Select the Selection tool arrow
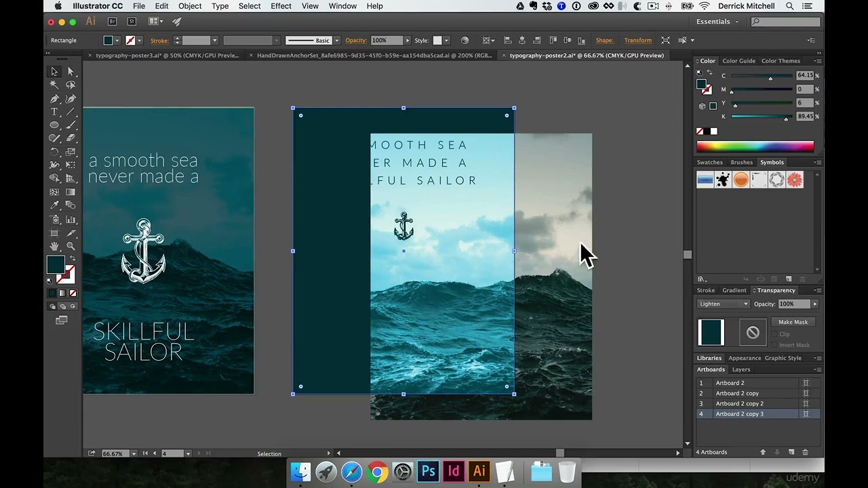Viewport: 868px width, 488px height. point(54,72)
